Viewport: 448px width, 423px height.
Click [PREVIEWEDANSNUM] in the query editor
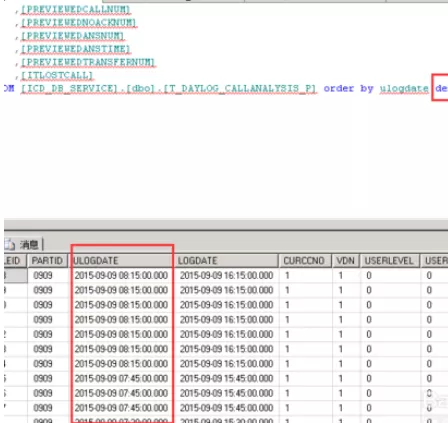tap(72, 36)
